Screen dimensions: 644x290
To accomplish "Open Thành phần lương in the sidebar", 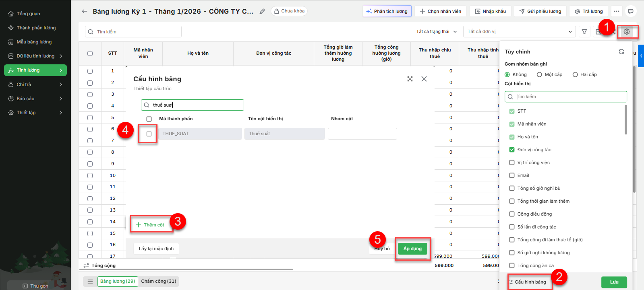I will [x=36, y=28].
